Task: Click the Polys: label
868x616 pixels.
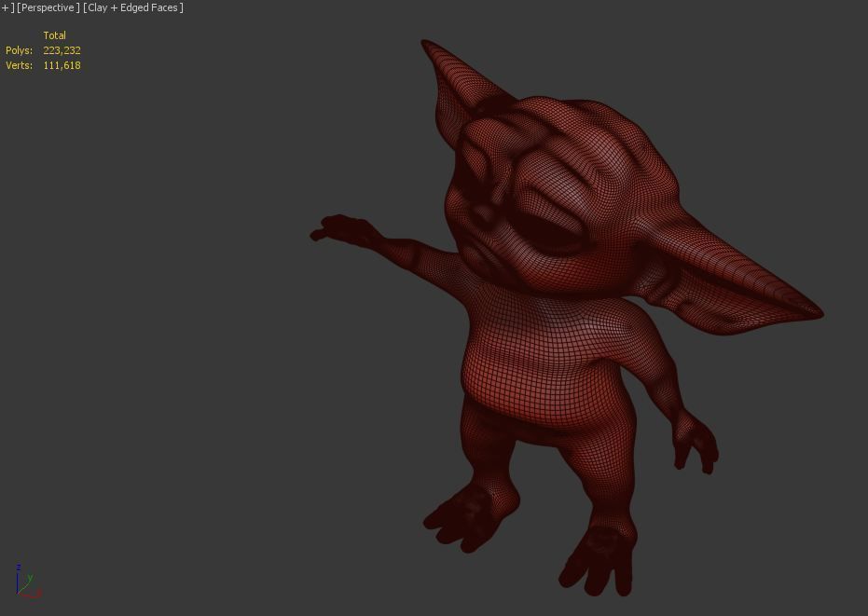Action: point(19,50)
